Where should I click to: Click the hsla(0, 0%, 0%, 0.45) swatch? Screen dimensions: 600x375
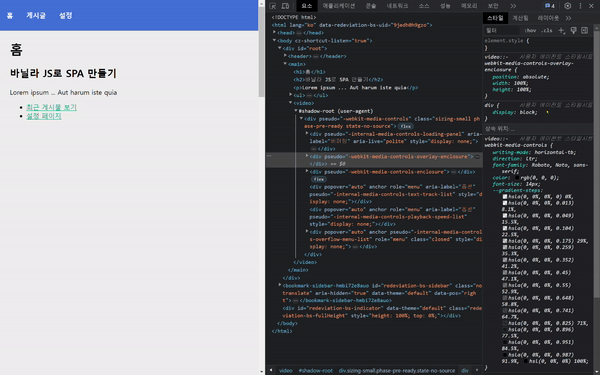[505, 272]
